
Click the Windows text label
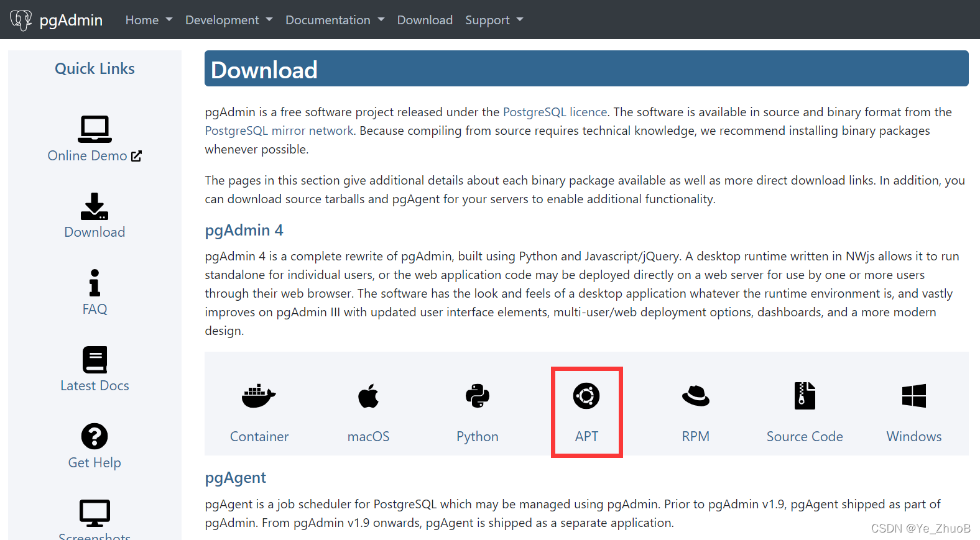pos(914,437)
